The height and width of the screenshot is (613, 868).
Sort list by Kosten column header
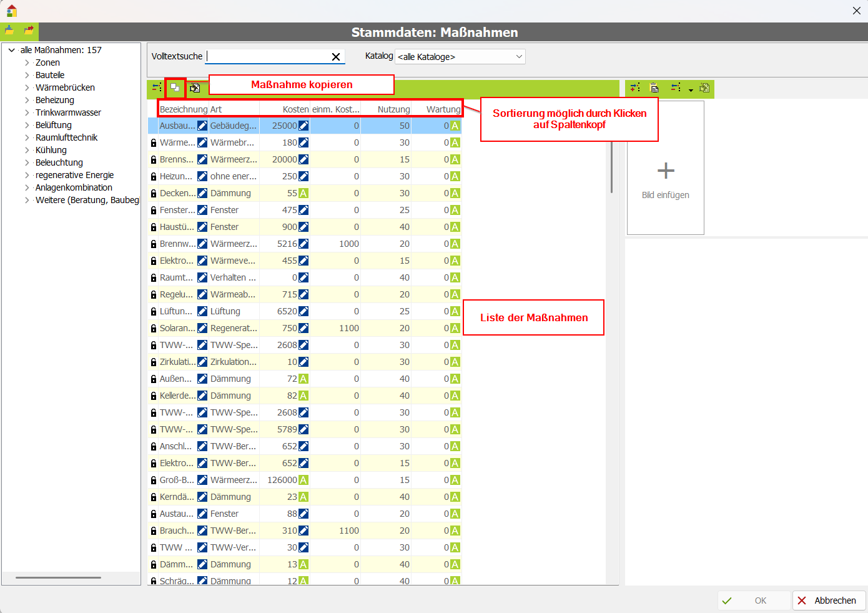tap(295, 109)
